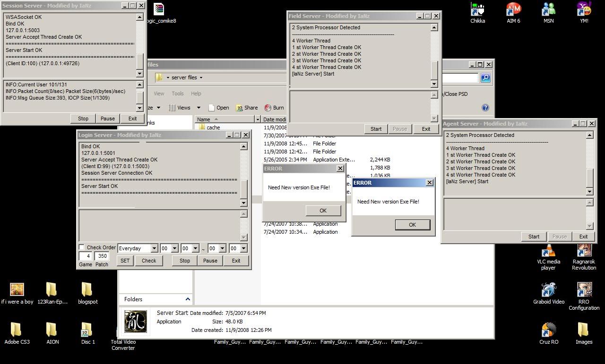Expand the Views dropdown arrow in Explorer
This screenshot has width=605, height=364.
pyautogui.click(x=199, y=108)
